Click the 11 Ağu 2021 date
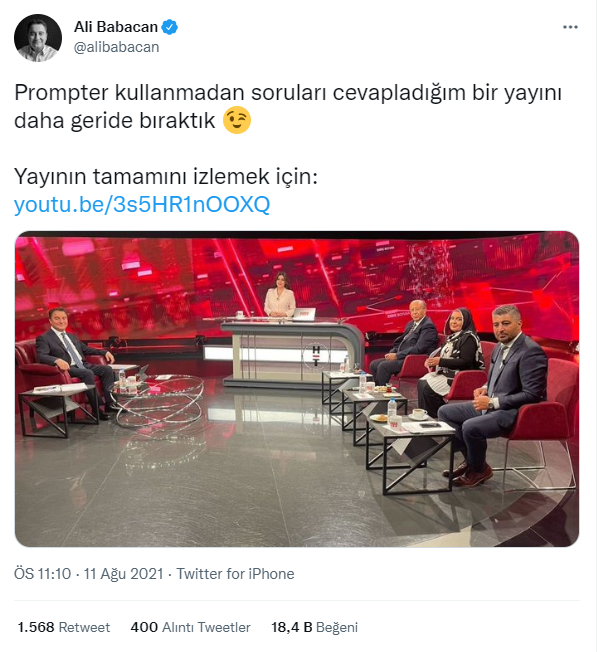The image size is (597, 652). (123, 574)
